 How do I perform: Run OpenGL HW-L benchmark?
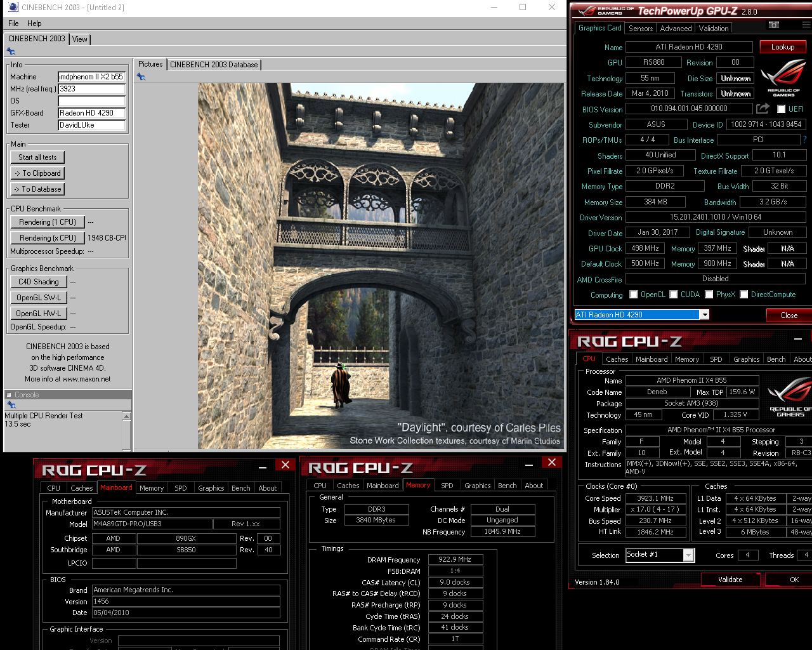pyautogui.click(x=38, y=314)
